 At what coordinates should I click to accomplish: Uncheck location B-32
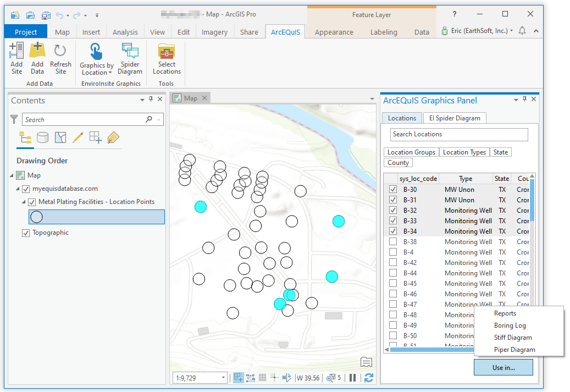[x=393, y=210]
